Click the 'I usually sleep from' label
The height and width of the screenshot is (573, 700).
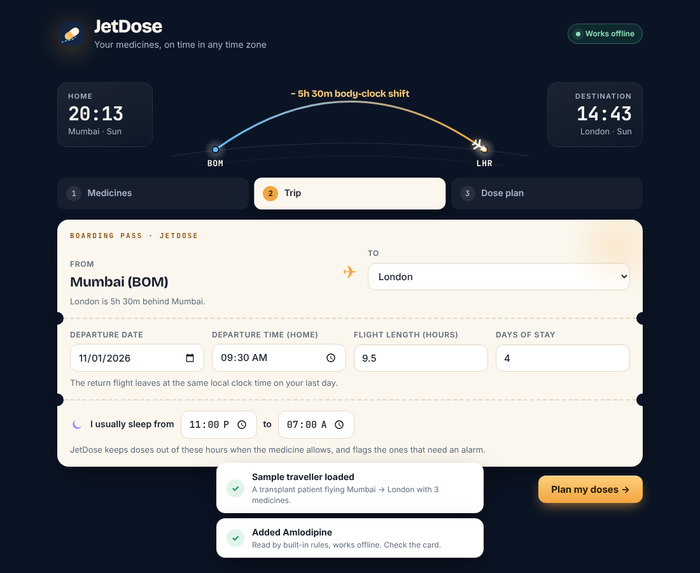pos(132,424)
